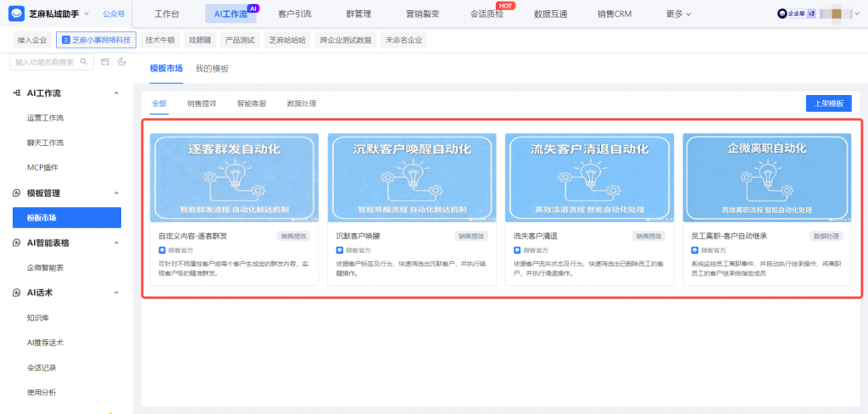
Task: Open 企微智能表 in the sidebar
Action: click(46, 268)
